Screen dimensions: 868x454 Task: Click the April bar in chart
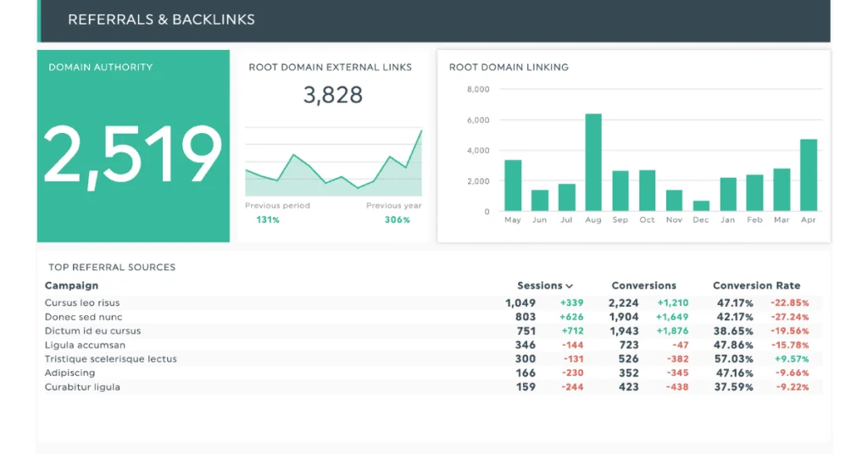point(808,175)
